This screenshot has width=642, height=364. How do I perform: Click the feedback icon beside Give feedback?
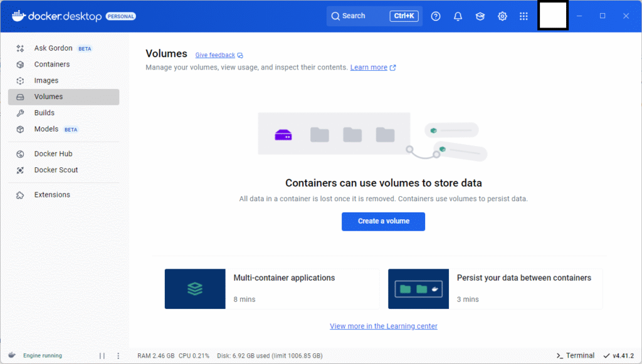pyautogui.click(x=240, y=55)
